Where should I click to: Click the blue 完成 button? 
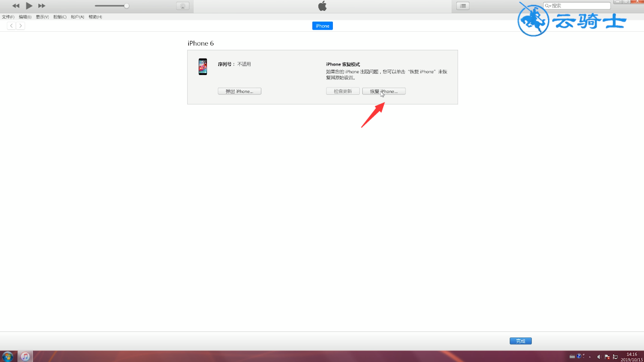coord(521,341)
